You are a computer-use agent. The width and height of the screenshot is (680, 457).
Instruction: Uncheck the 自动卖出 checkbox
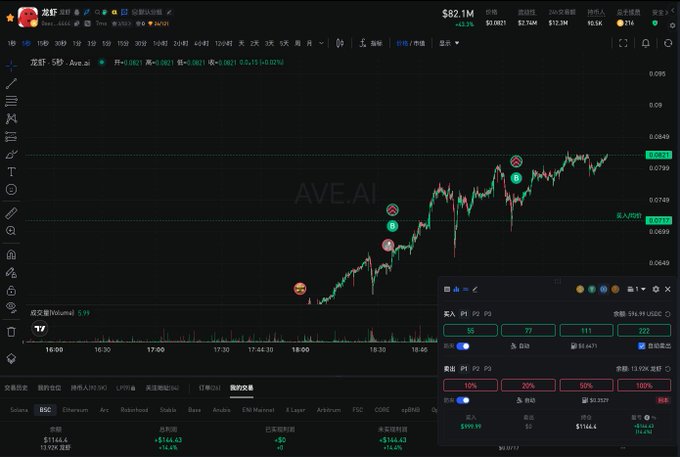[x=642, y=346]
